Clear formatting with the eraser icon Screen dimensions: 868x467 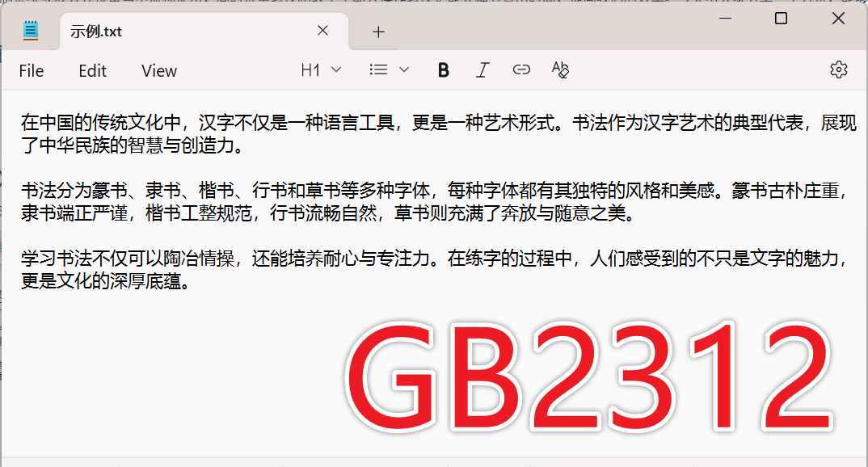tap(559, 70)
